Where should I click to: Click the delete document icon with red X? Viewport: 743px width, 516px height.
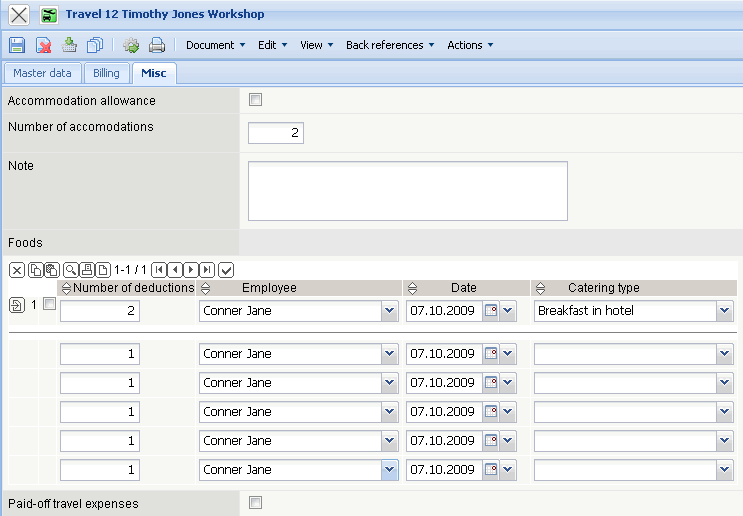click(43, 45)
